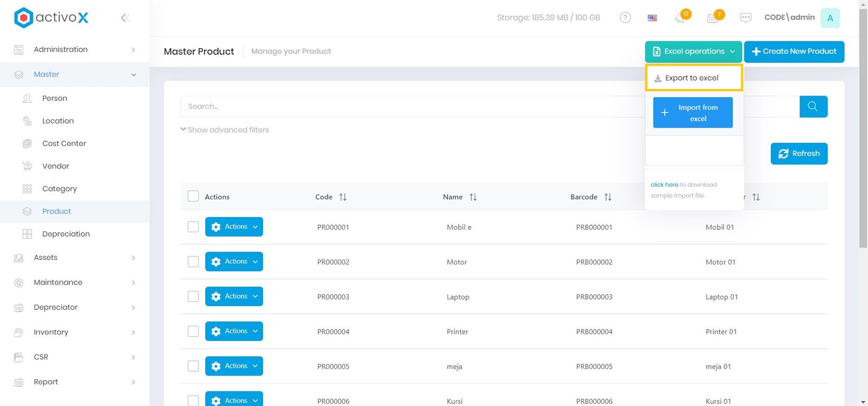Image resolution: width=868 pixels, height=406 pixels.
Task: Expand Show advanced filters
Action: point(225,130)
